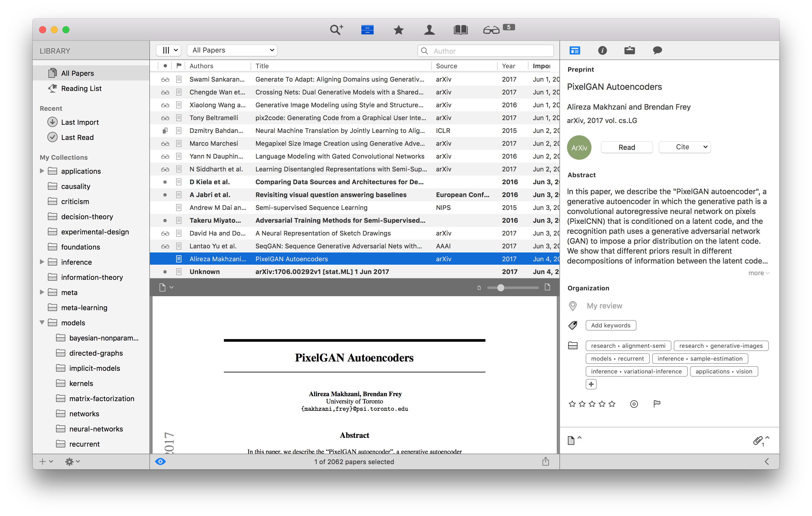Toggle the unread dot for Takeru Miyato row
This screenshot has width=812, height=516.
pyautogui.click(x=165, y=220)
